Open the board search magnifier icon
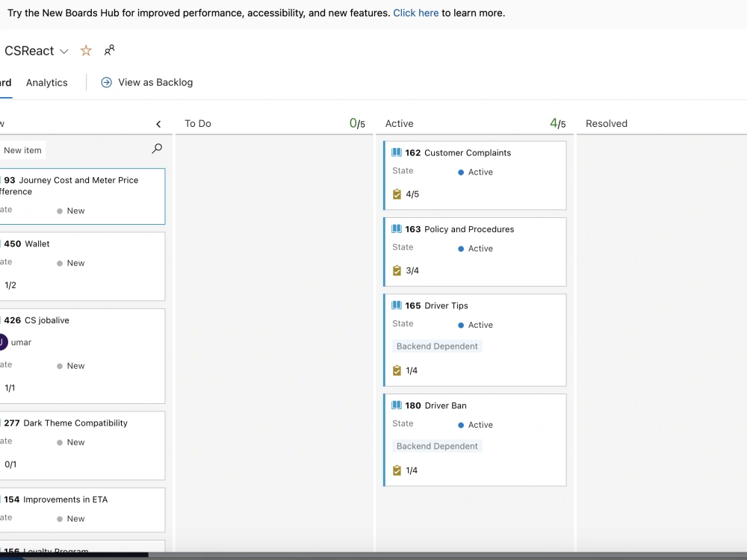 157,149
